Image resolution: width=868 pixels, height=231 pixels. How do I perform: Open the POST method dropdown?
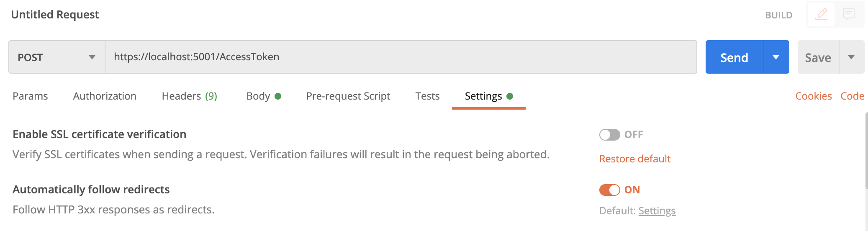[57, 57]
